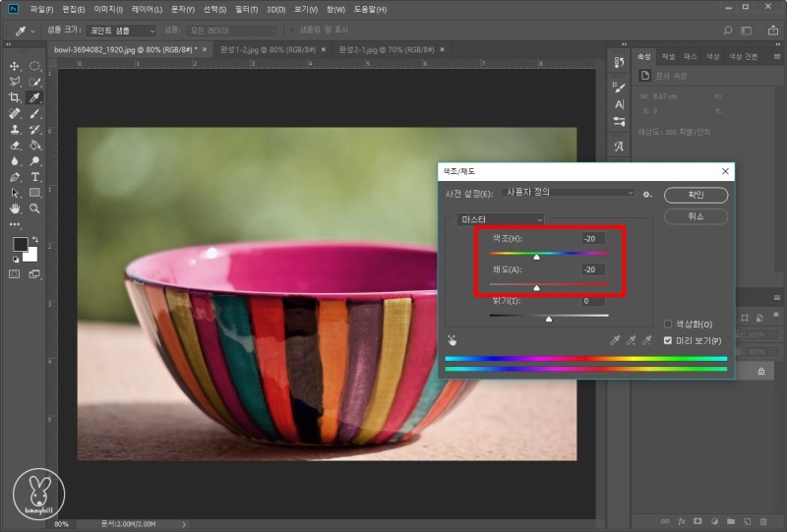The width and height of the screenshot is (787, 532).
Task: Enable the 색상화 (Colorize) checkbox
Action: coord(668,324)
